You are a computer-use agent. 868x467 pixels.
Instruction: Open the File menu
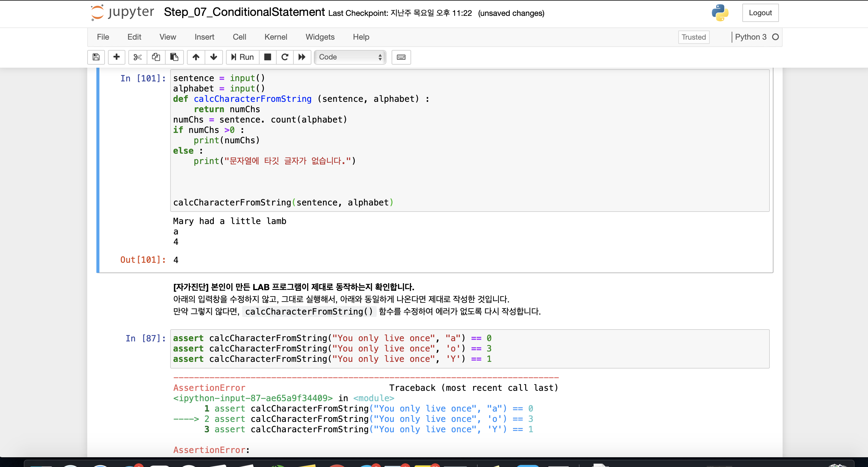[x=103, y=37]
